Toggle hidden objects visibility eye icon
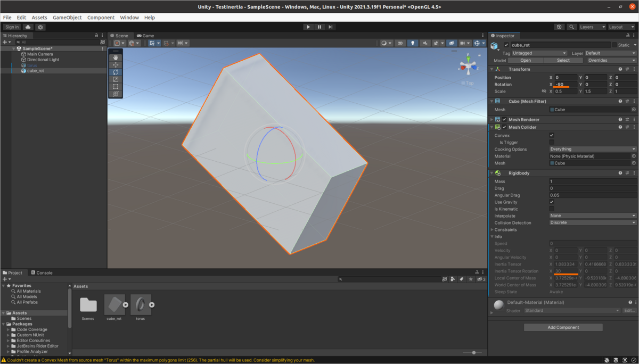 (451, 43)
